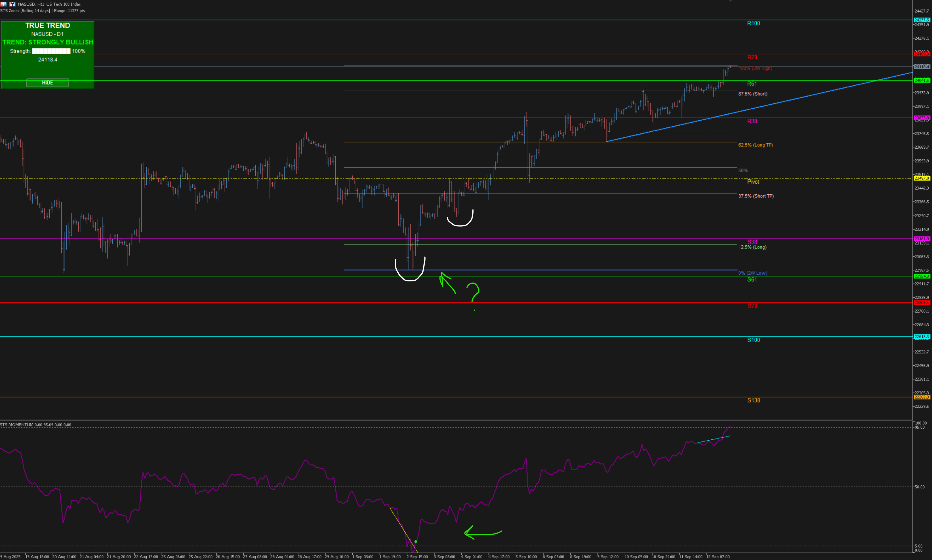Select the green dot on momentum indicator
Viewport: 932px width, 560px height.
415,542
